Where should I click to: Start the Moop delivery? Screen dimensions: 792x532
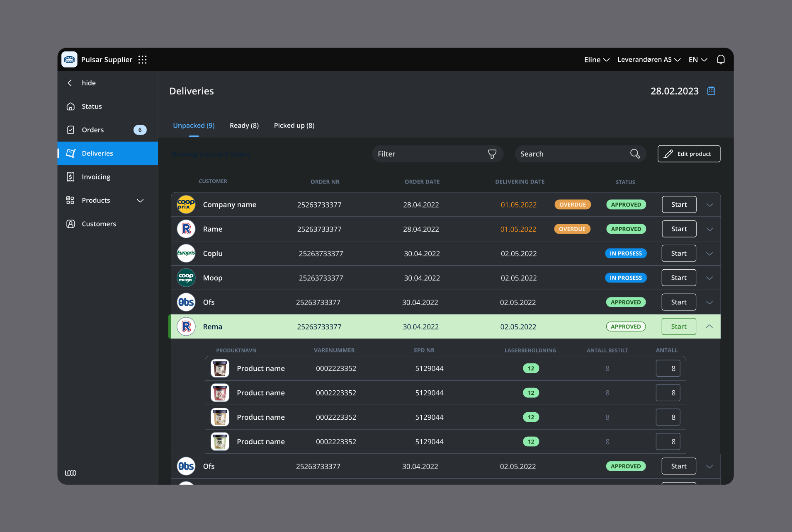pos(678,278)
